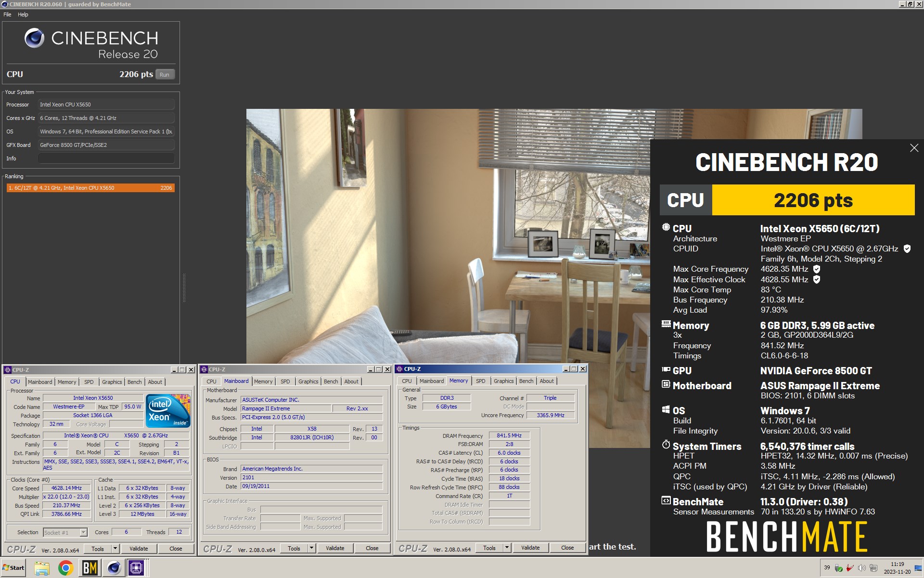Image resolution: width=924 pixels, height=578 pixels.
Task: Click the BIOS Version 2101 field
Action: (311, 477)
